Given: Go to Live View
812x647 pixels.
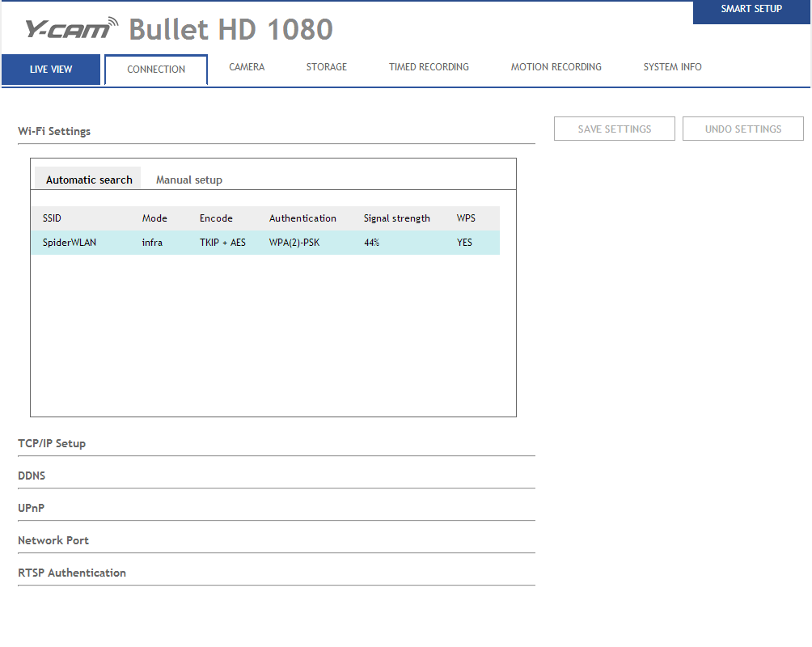Looking at the screenshot, I should tap(51, 70).
